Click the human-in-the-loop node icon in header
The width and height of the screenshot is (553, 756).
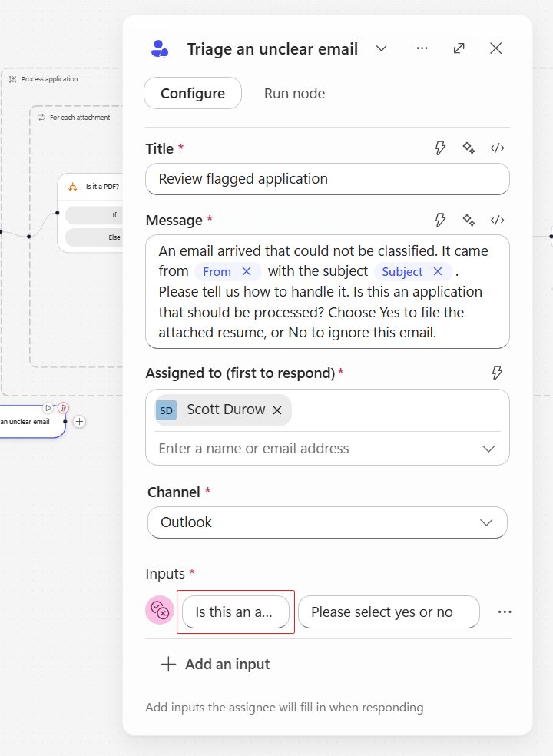coord(160,48)
